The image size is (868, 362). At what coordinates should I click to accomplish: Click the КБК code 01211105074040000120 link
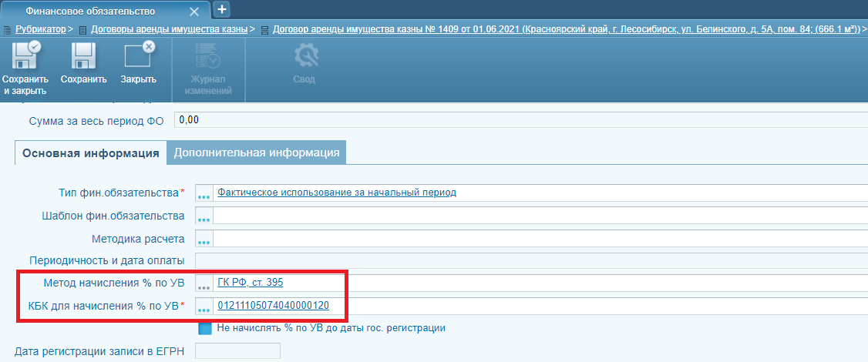(x=273, y=306)
